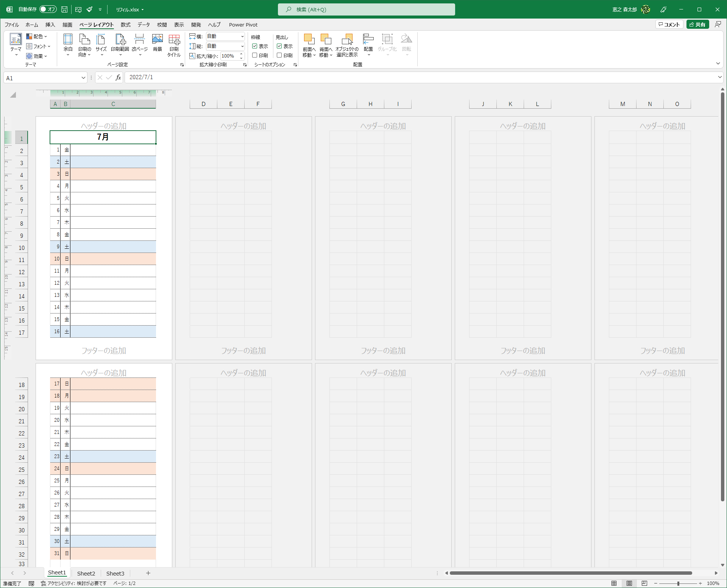Viewport: 727px width, 588px height.
Task: Open the 配色 colors dropdown
Action: click(x=37, y=36)
